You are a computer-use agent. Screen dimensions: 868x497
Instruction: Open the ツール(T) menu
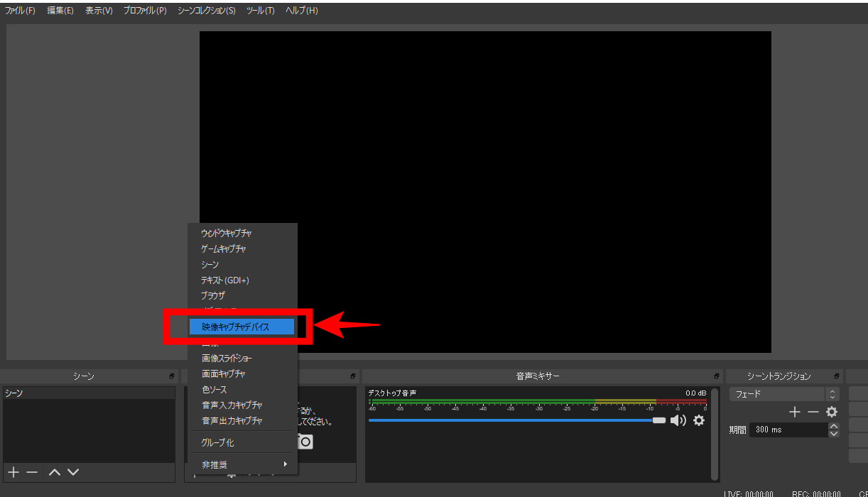[260, 11]
